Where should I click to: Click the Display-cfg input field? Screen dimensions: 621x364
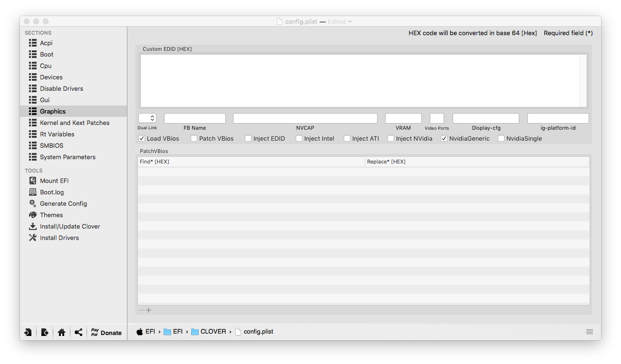[486, 118]
